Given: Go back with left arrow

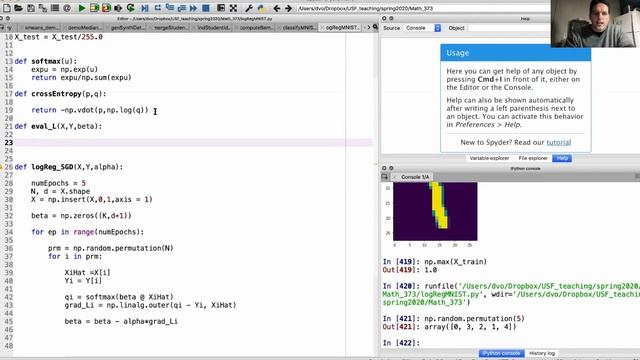Looking at the screenshot, I should click(277, 8).
